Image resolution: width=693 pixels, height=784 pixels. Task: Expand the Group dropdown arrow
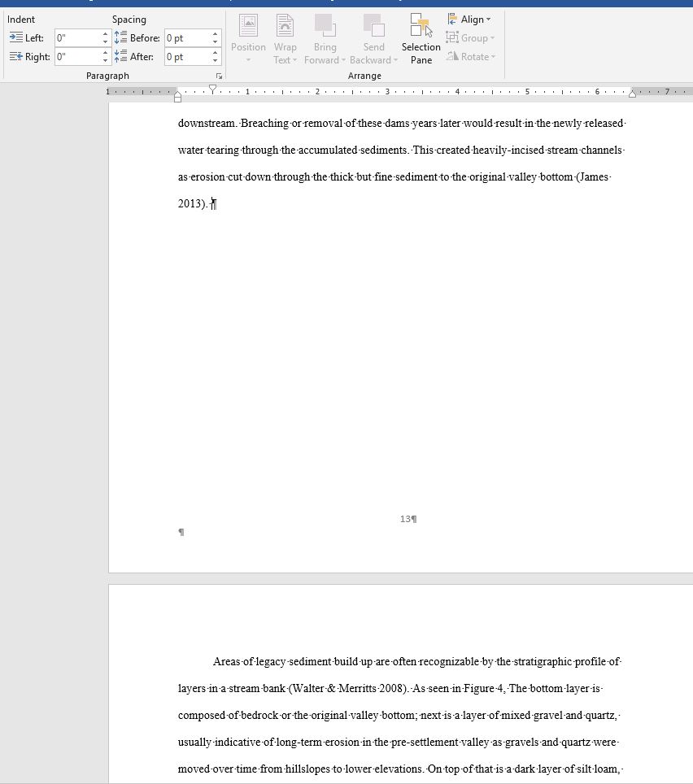(492, 37)
